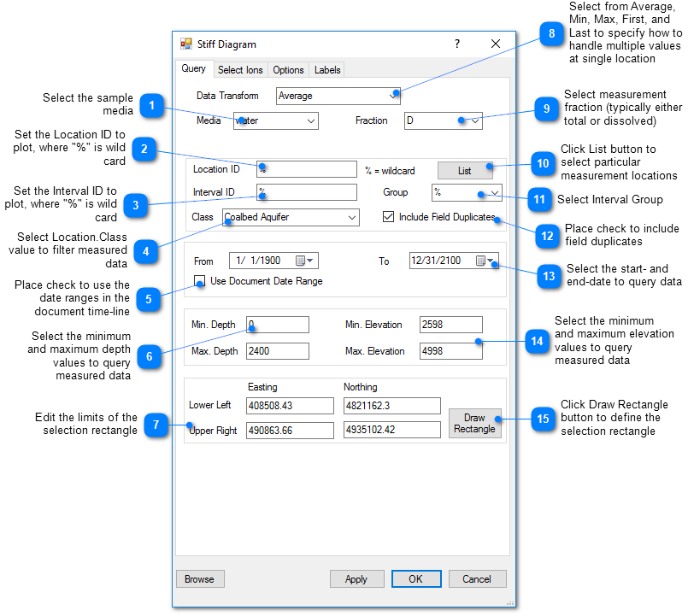Click the Location ID input field

[x=306, y=168]
